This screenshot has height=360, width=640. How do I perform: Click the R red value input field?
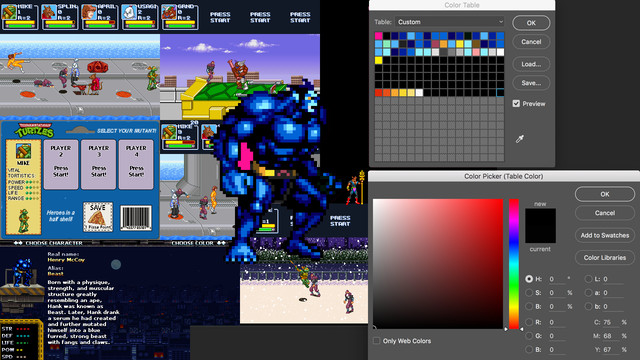click(x=557, y=322)
